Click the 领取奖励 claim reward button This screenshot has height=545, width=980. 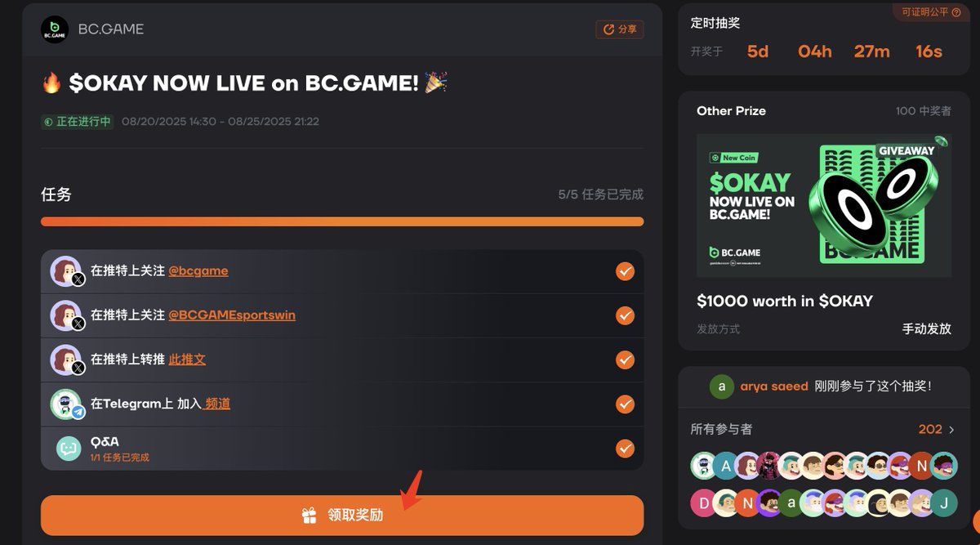[342, 516]
